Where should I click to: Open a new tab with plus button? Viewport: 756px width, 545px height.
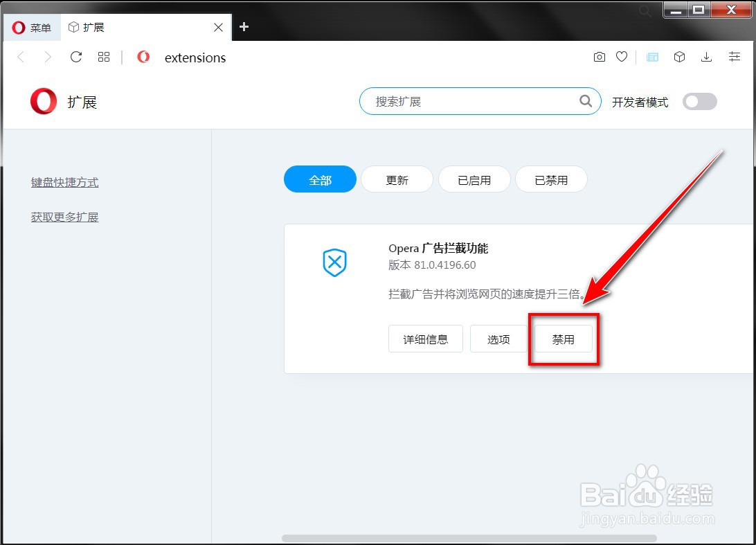tap(244, 26)
